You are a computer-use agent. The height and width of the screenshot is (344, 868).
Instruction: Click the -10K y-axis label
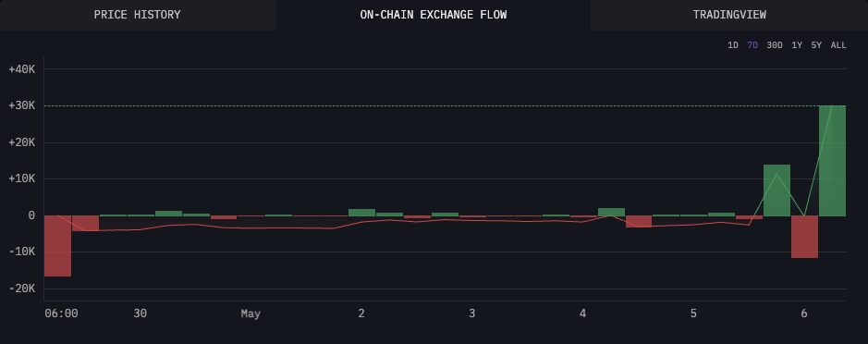click(x=22, y=252)
